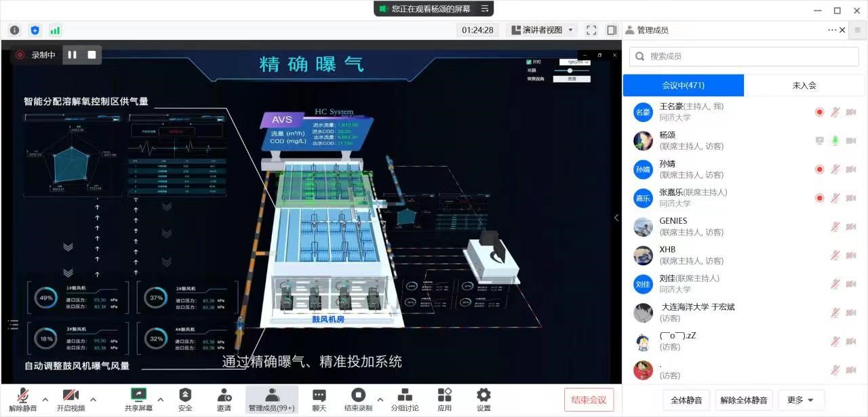This screenshot has height=417, width=868.
Task: Click the 光照 brightness slider
Action: (x=571, y=71)
